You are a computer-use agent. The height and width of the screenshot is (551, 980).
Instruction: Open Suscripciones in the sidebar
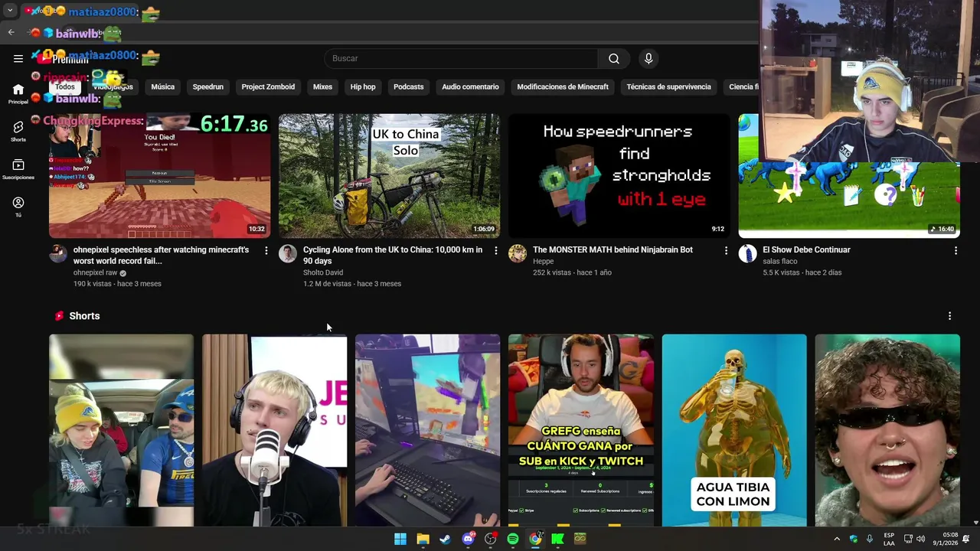click(18, 169)
